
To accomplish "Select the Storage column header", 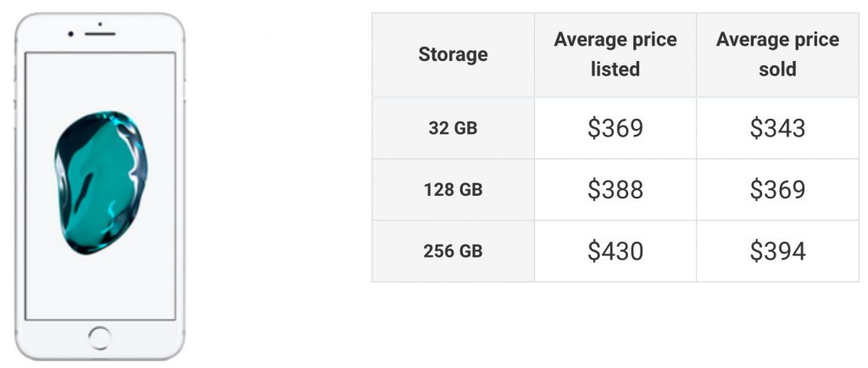I will pos(453,55).
